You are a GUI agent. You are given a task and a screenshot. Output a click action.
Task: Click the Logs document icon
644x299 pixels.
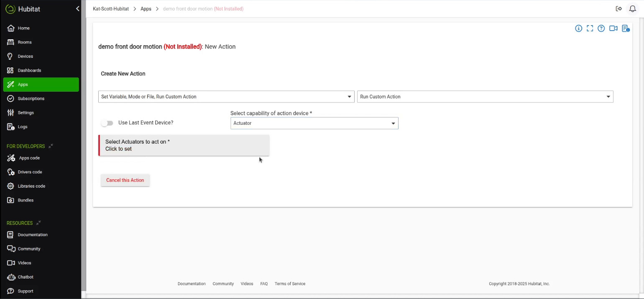click(10, 126)
